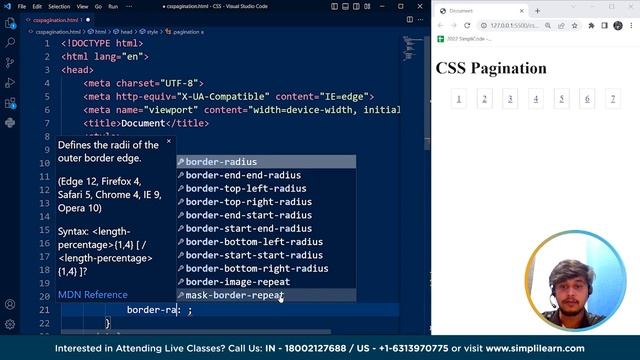Open the Search view in activity bar
The width and height of the screenshot is (640, 360).
[x=10, y=42]
